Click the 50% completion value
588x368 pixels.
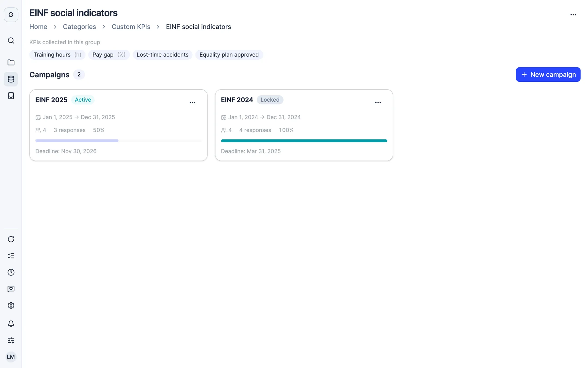coord(99,130)
